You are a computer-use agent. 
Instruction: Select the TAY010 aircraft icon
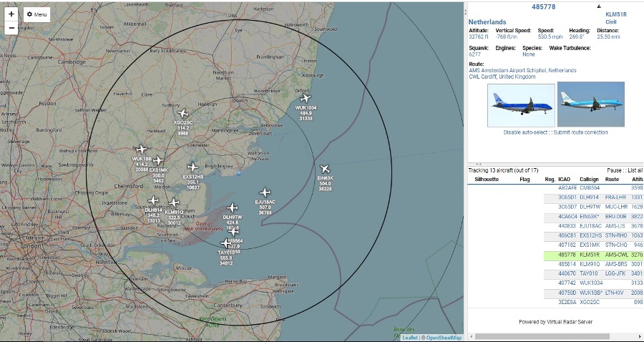click(226, 243)
